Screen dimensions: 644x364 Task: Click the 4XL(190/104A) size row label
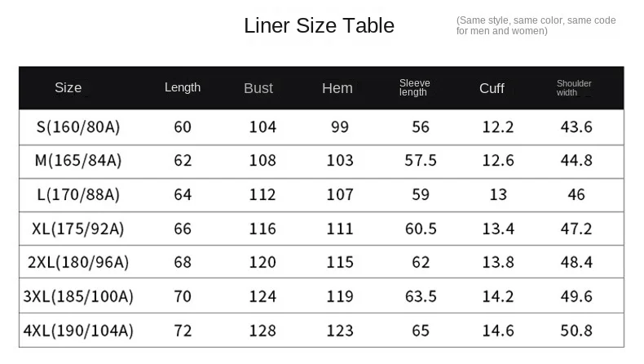point(78,331)
